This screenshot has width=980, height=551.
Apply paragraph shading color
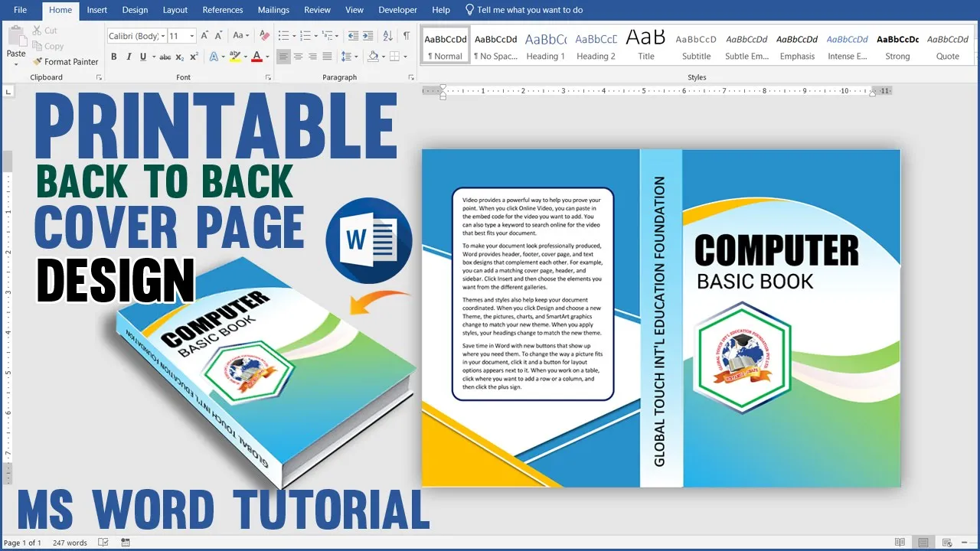tap(373, 57)
